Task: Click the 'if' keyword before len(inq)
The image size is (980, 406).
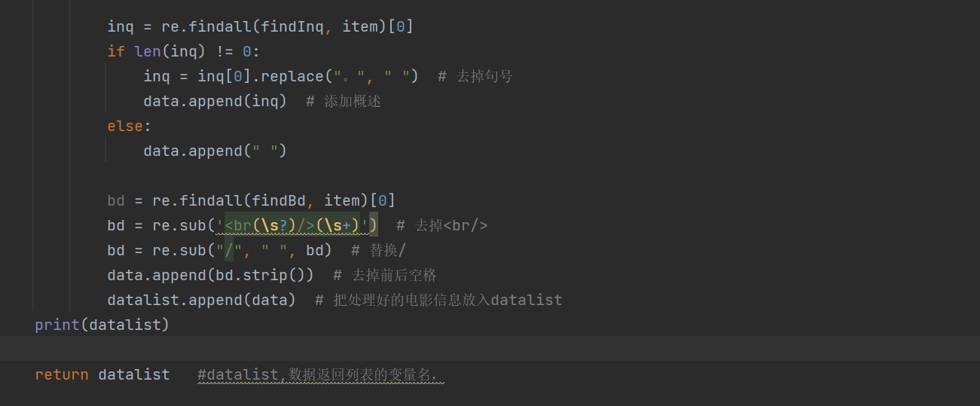Action: pyautogui.click(x=116, y=52)
